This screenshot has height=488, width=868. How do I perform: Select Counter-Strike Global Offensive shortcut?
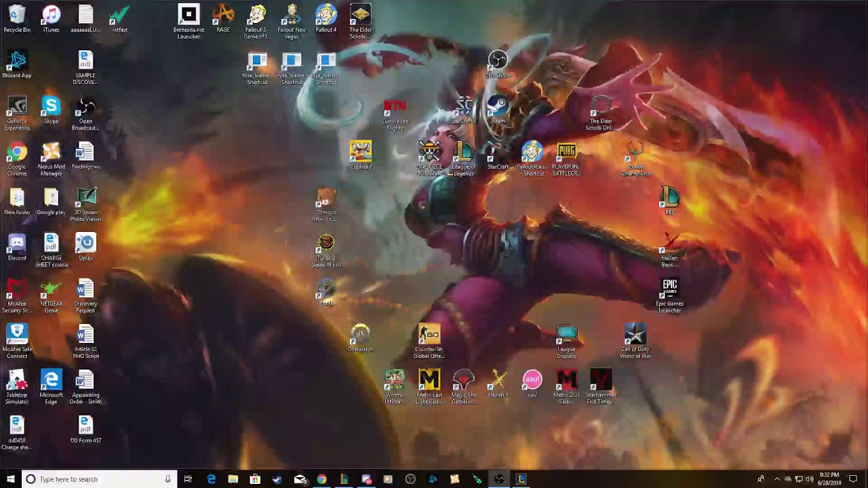coord(429,342)
